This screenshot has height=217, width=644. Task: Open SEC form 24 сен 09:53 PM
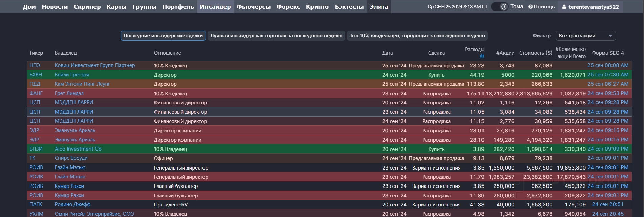608,93
